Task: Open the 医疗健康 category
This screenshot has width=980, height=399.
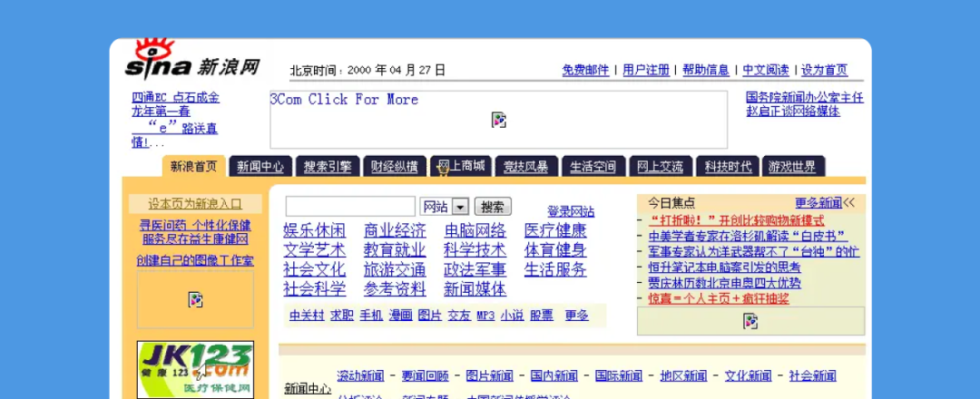Action: 555,230
